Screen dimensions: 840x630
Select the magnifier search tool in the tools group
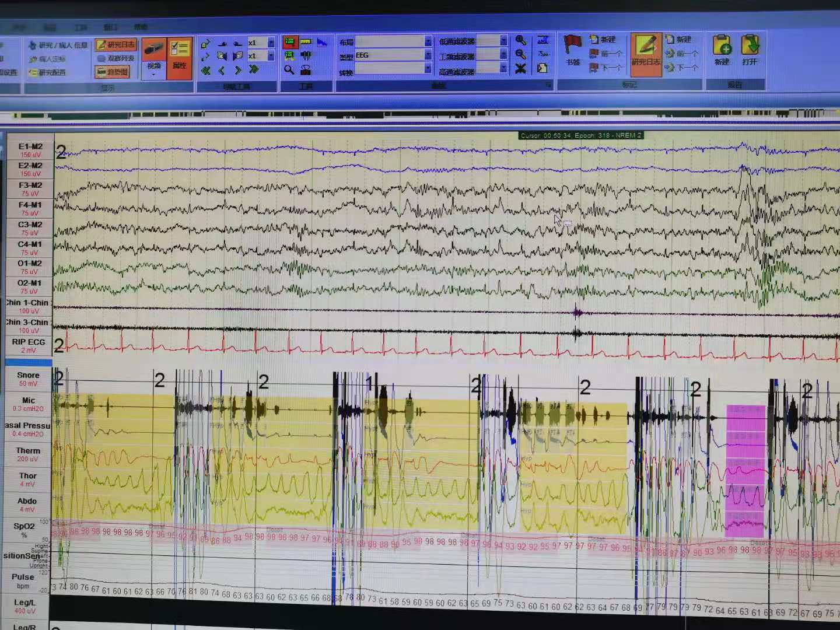click(289, 70)
